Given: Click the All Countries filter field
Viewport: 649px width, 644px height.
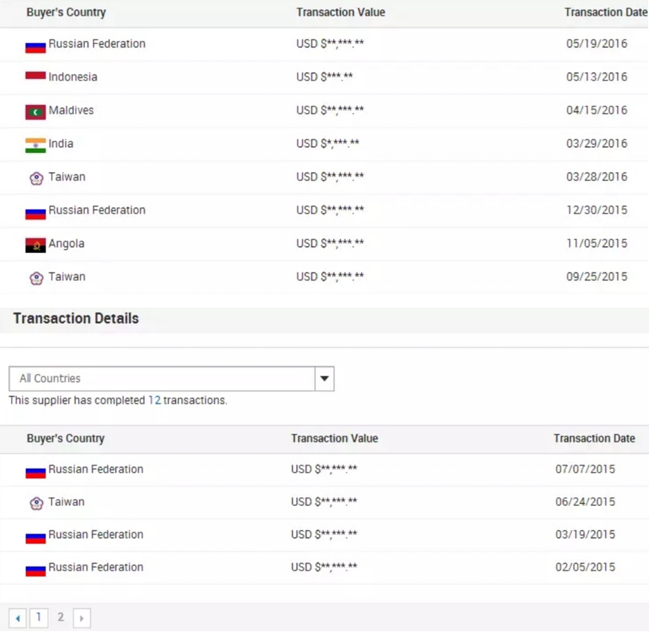Looking at the screenshot, I should pos(162,379).
